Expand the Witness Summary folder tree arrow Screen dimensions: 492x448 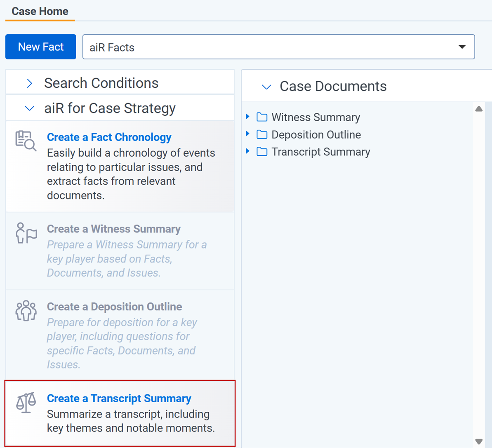tap(247, 117)
